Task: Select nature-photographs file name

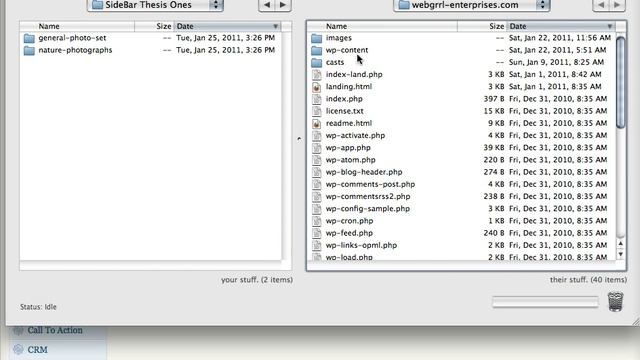Action: [x=75, y=50]
